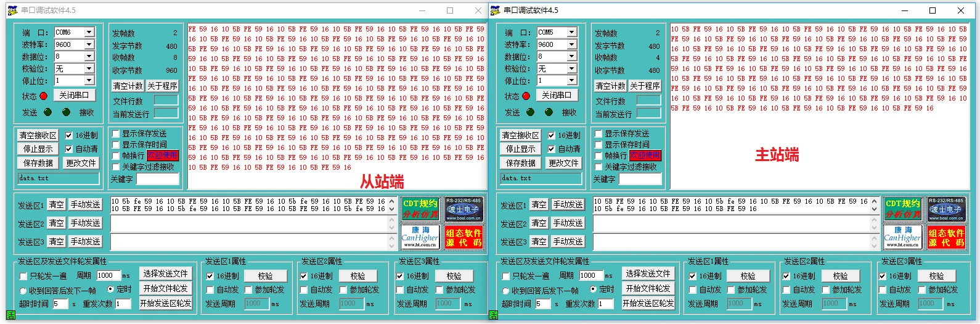The image size is (980, 324).
Task: Click 周期 1000 ms field in COM6 window
Action: coord(108,275)
